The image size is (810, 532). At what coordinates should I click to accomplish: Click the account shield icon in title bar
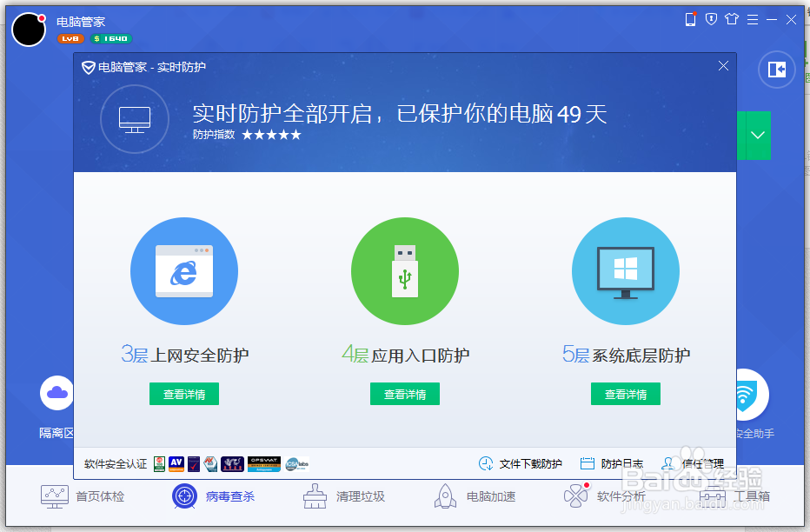pos(711,18)
